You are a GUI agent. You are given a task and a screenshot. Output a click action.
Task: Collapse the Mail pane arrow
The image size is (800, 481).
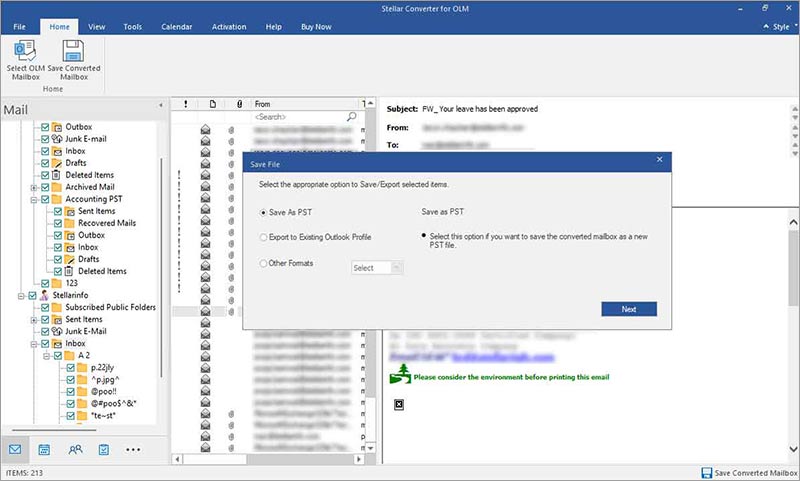tap(161, 105)
